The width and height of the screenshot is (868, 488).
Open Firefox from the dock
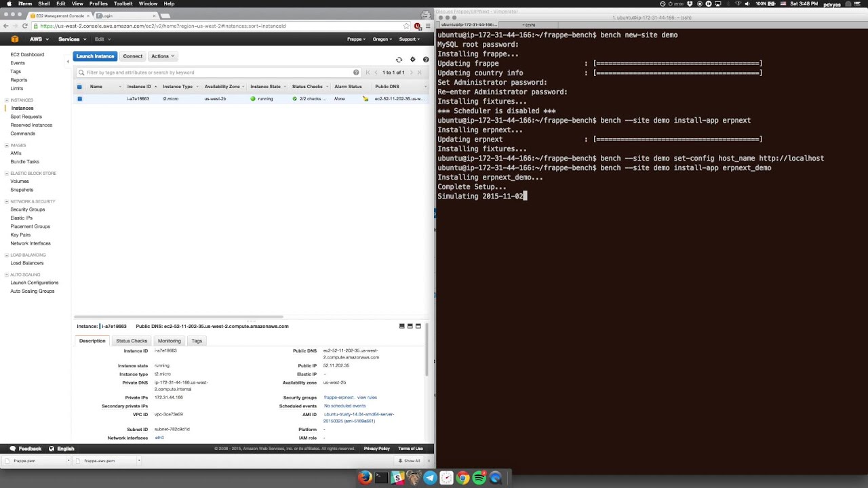[x=365, y=478]
